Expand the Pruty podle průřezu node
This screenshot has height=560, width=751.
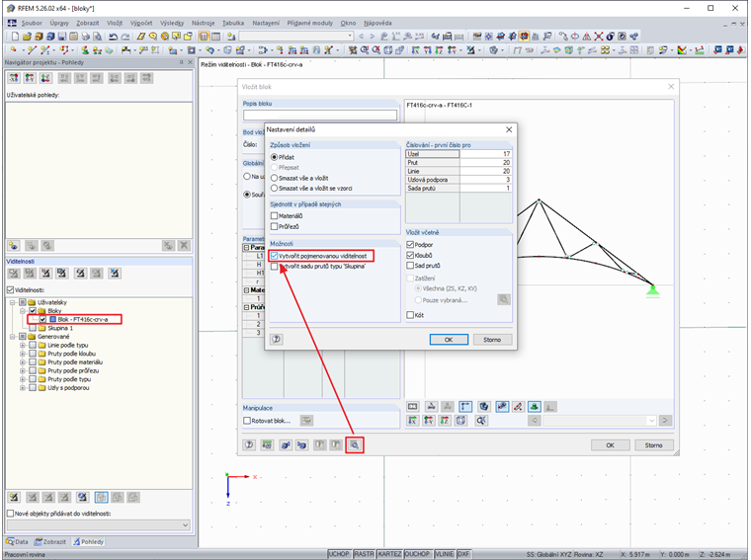(x=23, y=371)
